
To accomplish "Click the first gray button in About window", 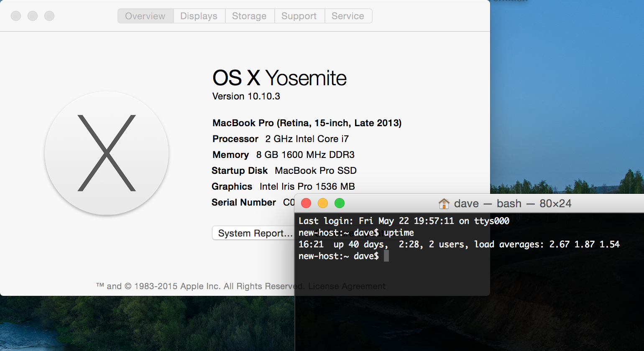I will click(x=16, y=16).
